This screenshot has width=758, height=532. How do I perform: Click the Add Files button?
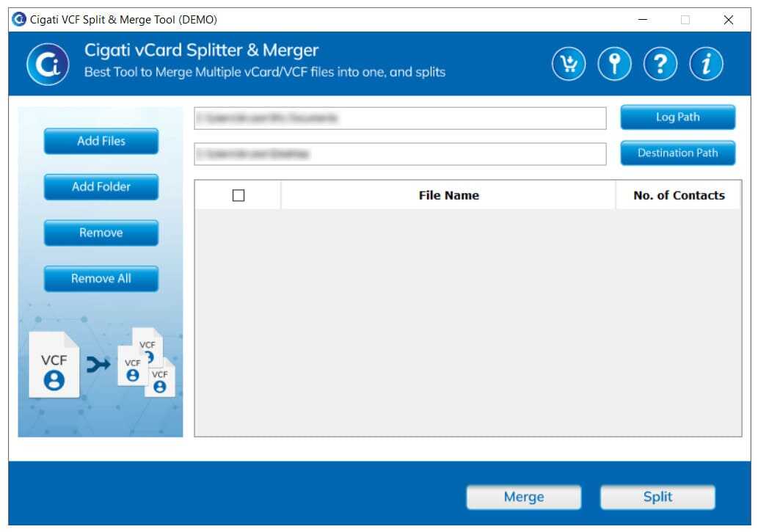[x=101, y=141]
